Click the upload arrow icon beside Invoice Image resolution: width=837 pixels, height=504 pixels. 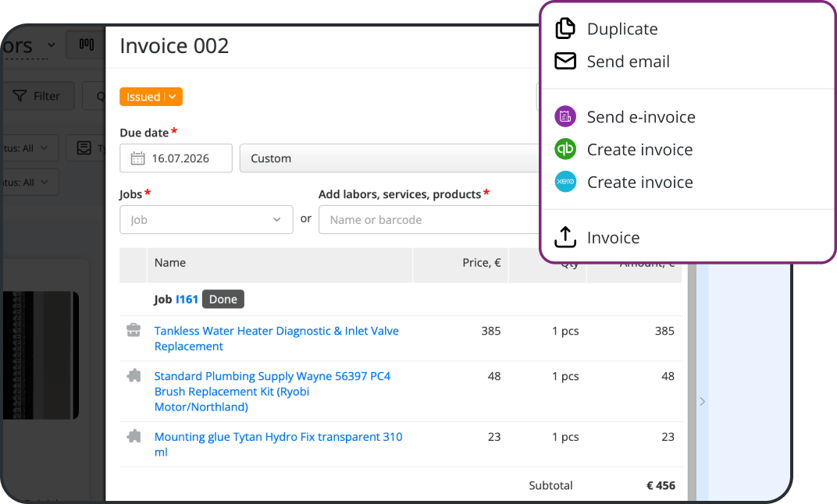[x=565, y=237]
